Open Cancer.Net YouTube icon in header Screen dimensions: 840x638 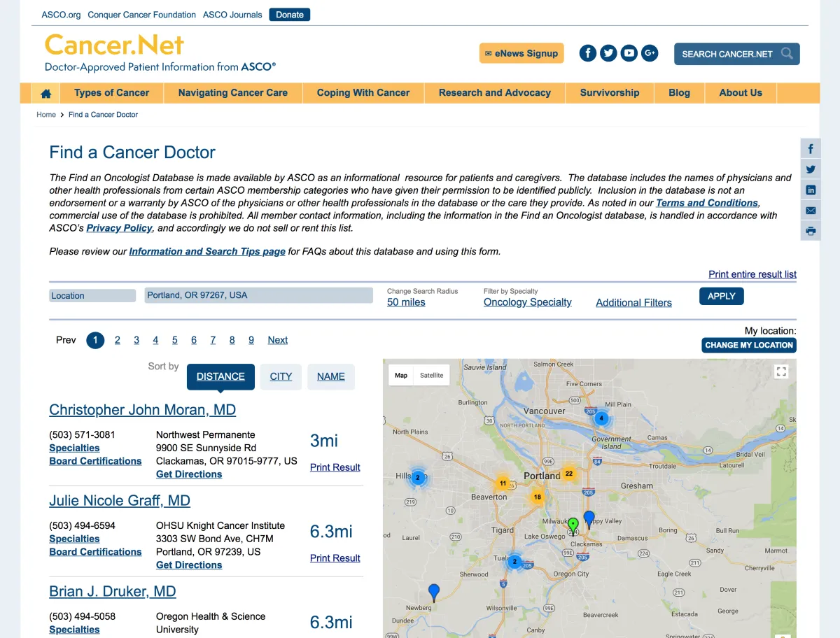[629, 53]
